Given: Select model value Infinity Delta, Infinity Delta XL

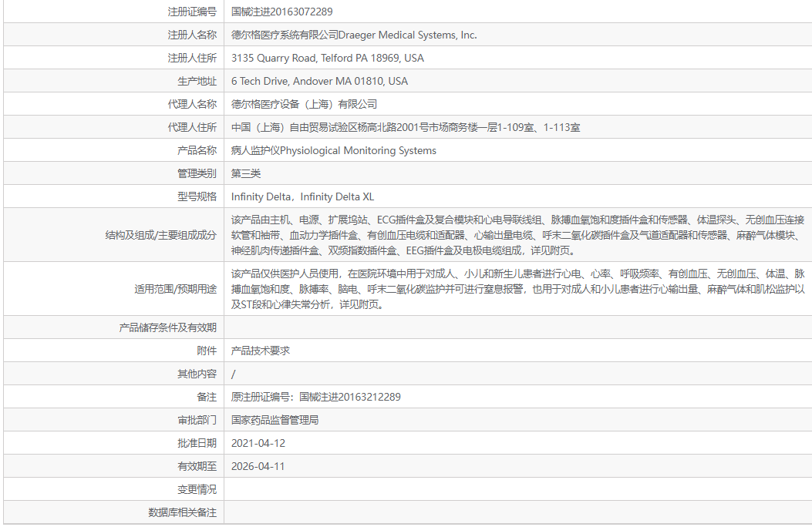Looking at the screenshot, I should 302,196.
